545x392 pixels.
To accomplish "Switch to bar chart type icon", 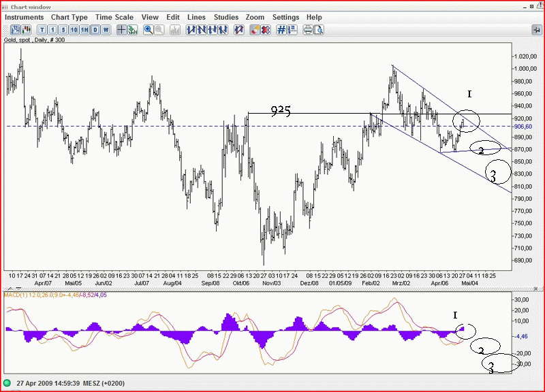I will (x=15, y=30).
